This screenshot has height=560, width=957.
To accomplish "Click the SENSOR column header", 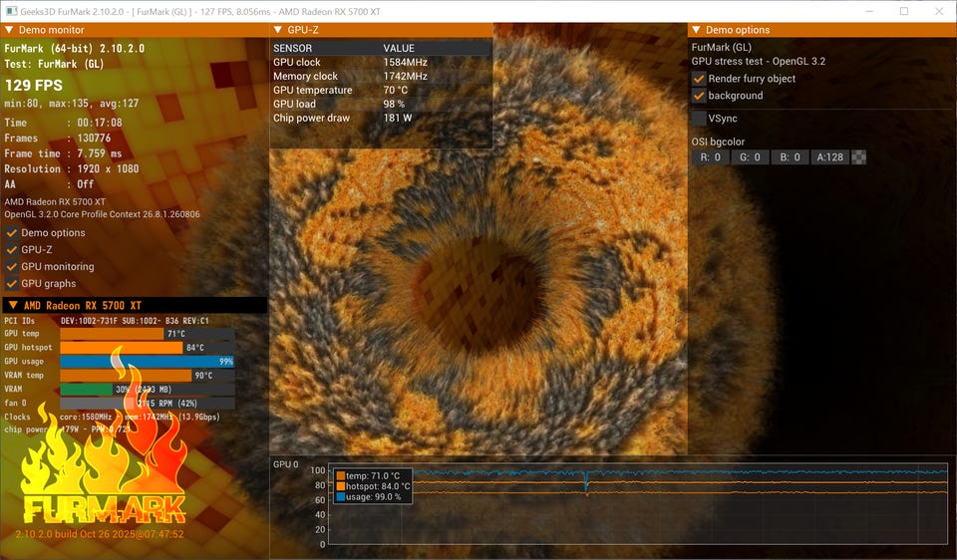I will tap(292, 48).
